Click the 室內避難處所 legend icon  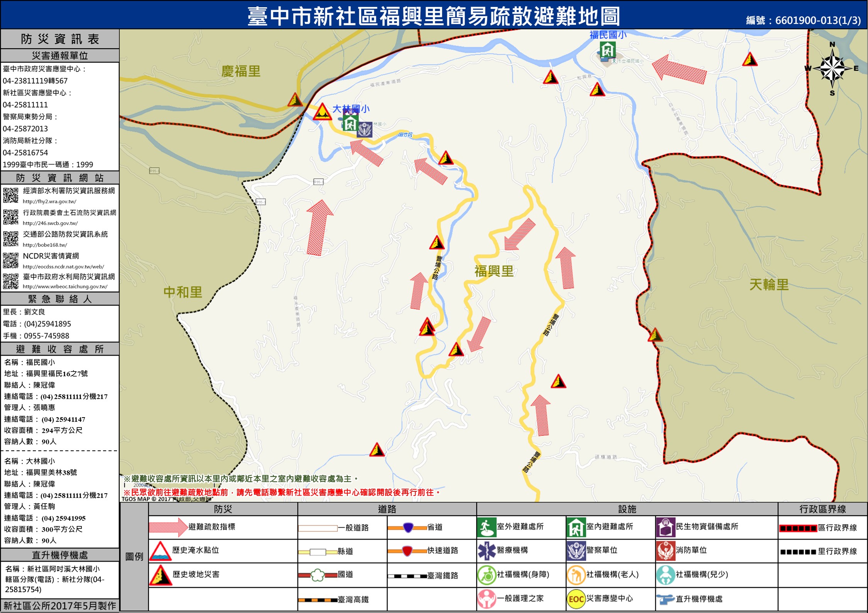tap(576, 528)
